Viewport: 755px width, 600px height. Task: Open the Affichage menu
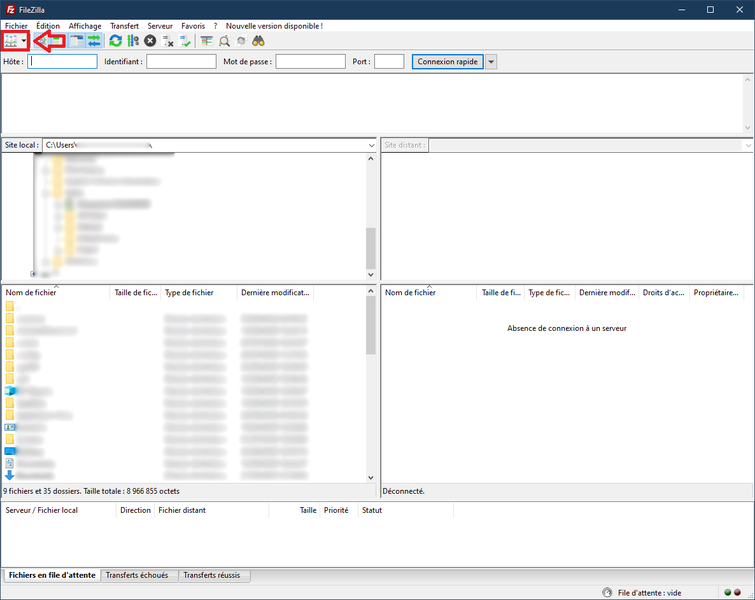coord(85,26)
